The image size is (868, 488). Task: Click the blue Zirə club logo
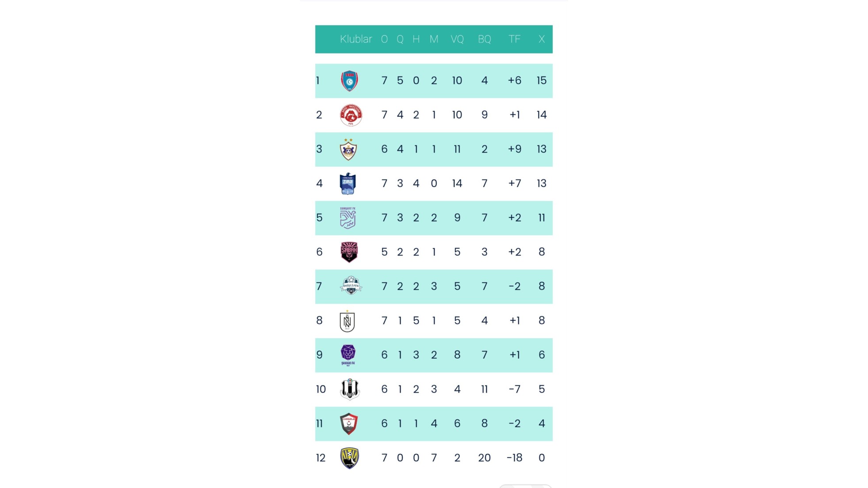coord(348,183)
